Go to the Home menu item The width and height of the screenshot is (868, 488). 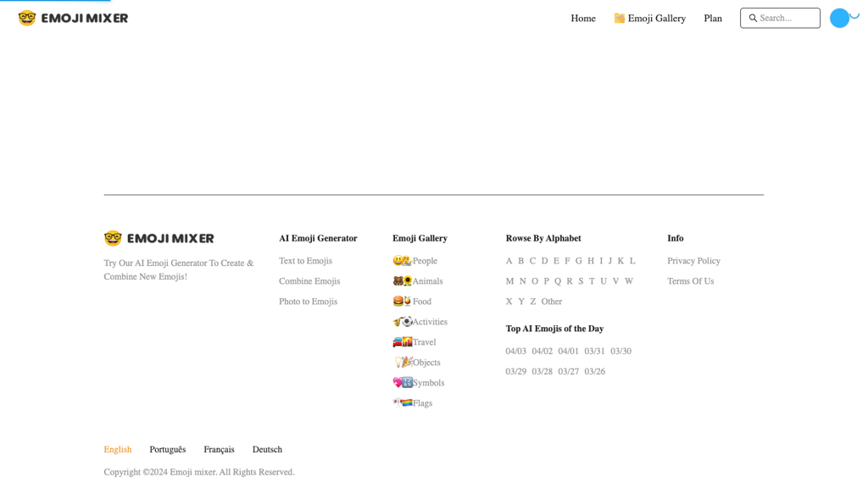pyautogui.click(x=582, y=18)
